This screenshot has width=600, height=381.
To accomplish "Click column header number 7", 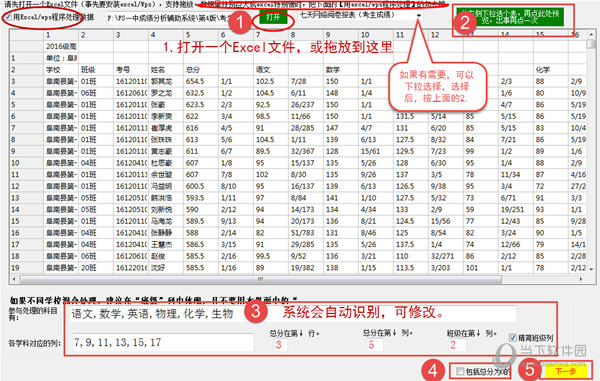I will pos(271,35).
